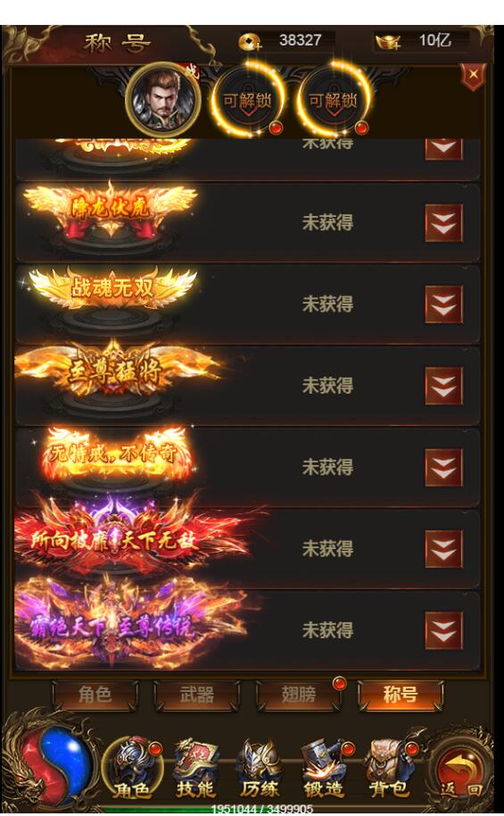
Task: Switch to the 角色 sub-tab
Action: [x=95, y=695]
